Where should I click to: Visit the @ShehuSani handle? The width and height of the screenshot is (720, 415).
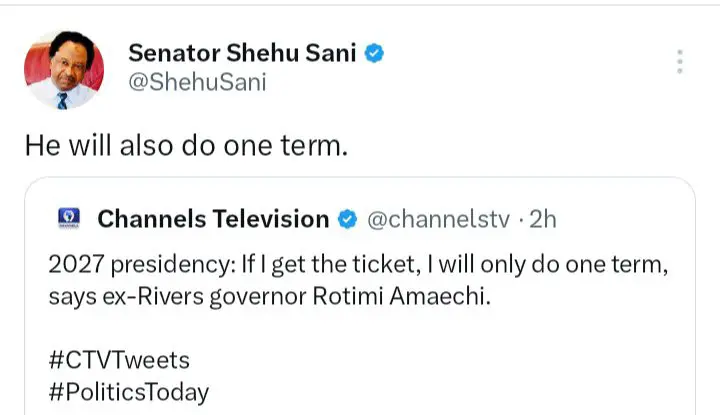[197, 82]
